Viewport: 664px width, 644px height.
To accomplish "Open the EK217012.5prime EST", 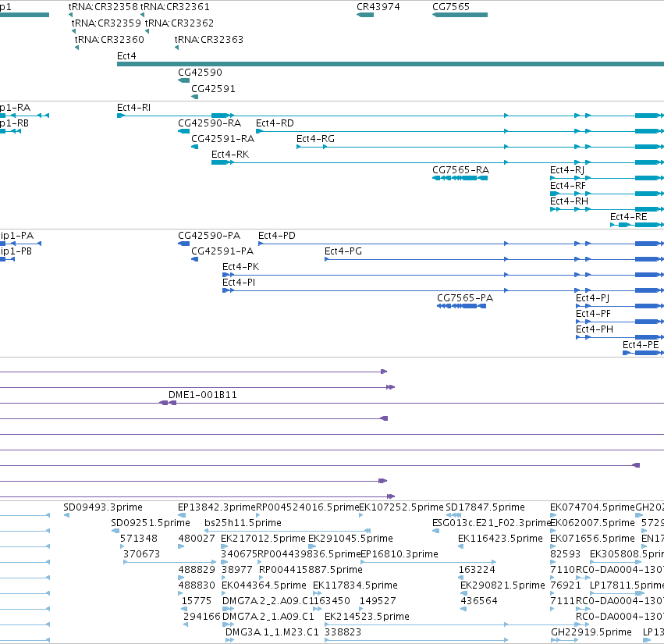I will [225, 546].
